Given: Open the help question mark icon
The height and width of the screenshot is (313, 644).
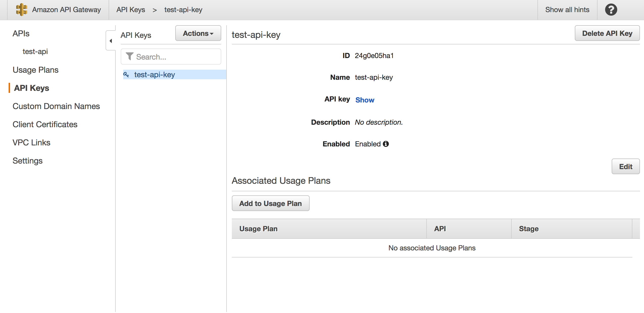Looking at the screenshot, I should (611, 10).
